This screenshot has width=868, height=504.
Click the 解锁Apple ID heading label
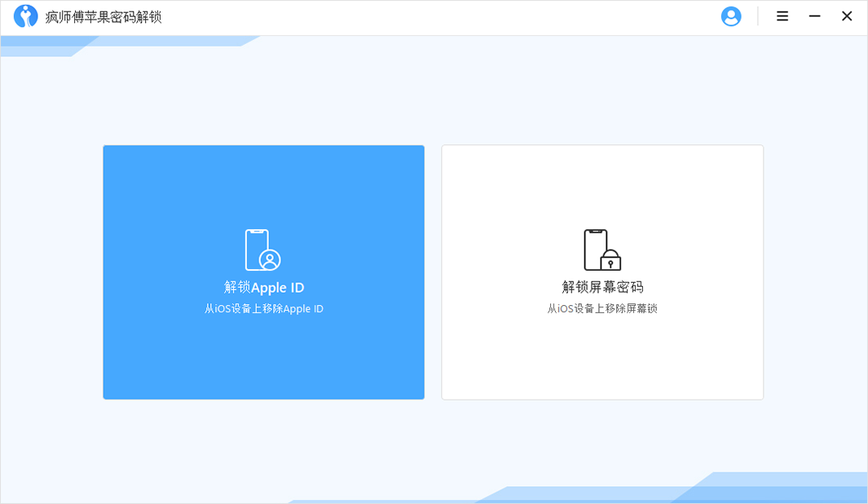pyautogui.click(x=263, y=287)
